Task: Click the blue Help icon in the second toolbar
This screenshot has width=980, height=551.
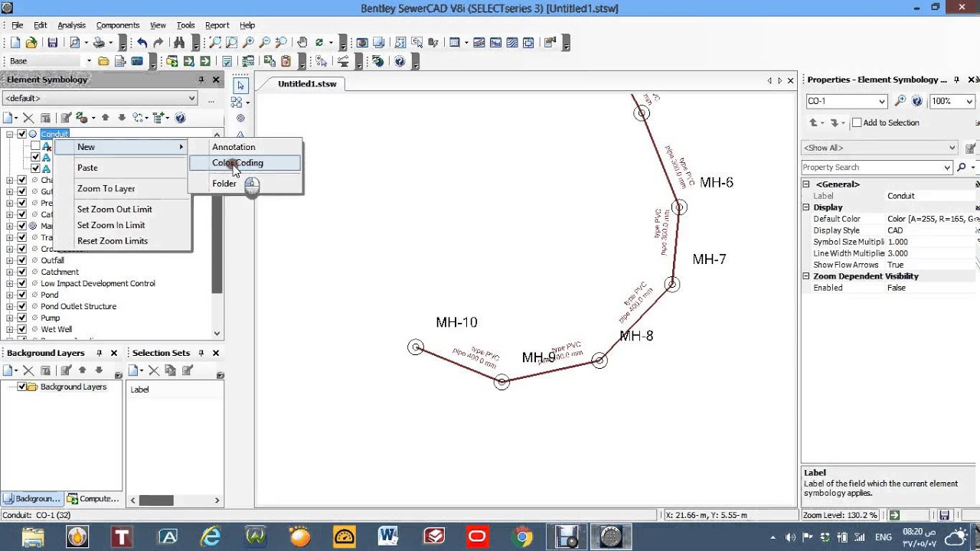Action: [x=400, y=61]
